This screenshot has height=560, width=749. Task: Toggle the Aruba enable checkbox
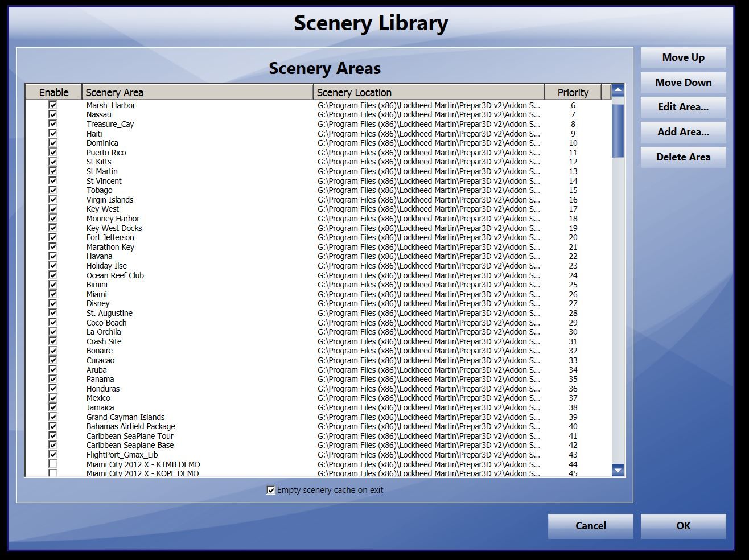pos(53,369)
